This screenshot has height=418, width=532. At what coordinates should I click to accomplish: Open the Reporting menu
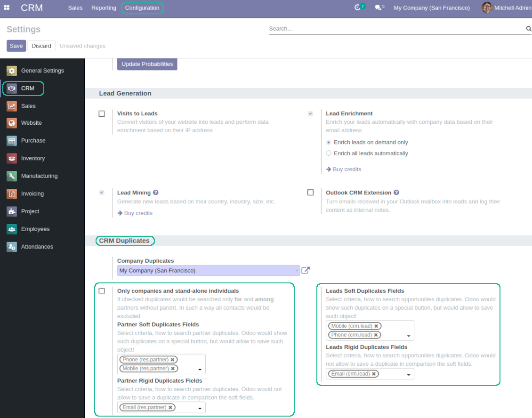coord(104,8)
